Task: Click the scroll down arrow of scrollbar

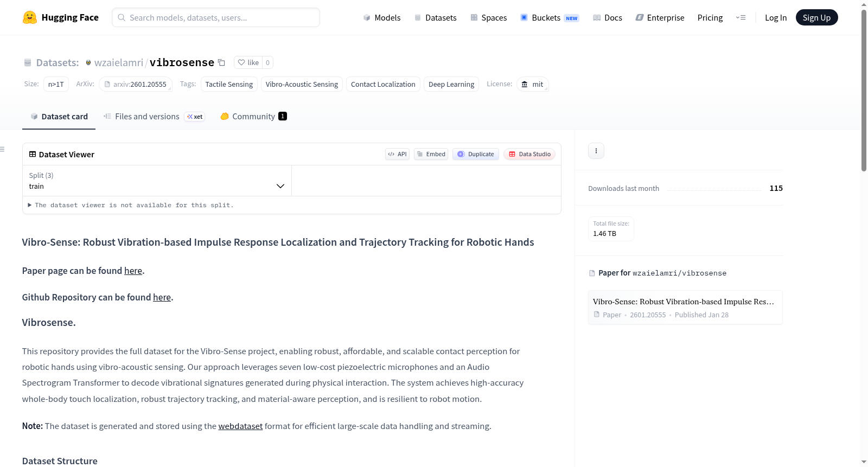Action: (864, 462)
